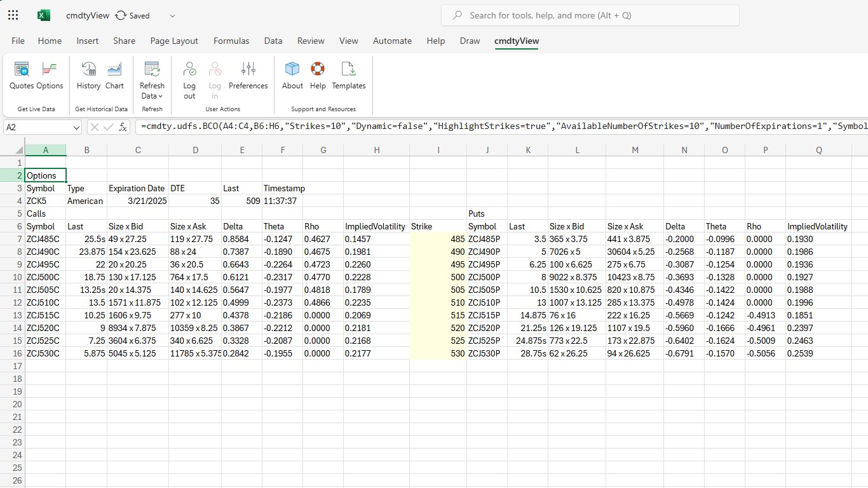This screenshot has width=868, height=488.
Task: Select column Q header
Action: pyautogui.click(x=819, y=150)
